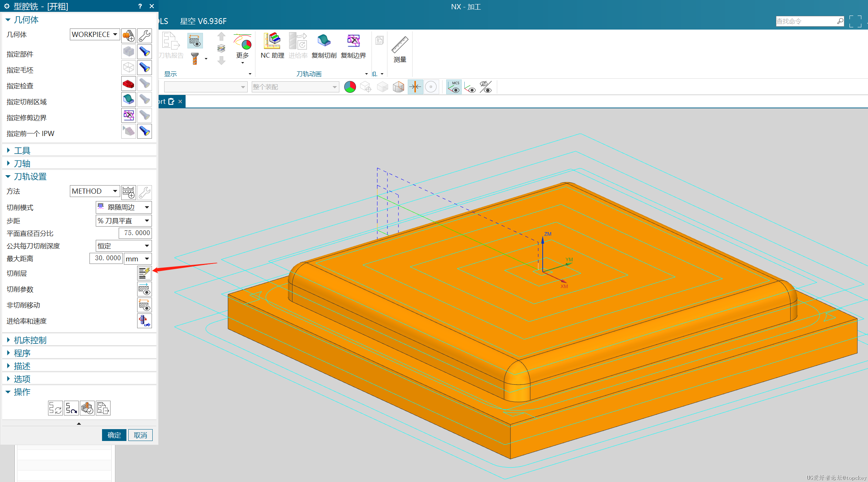
Task: Open the 切削参数 cutting parameters dialog
Action: point(145,289)
